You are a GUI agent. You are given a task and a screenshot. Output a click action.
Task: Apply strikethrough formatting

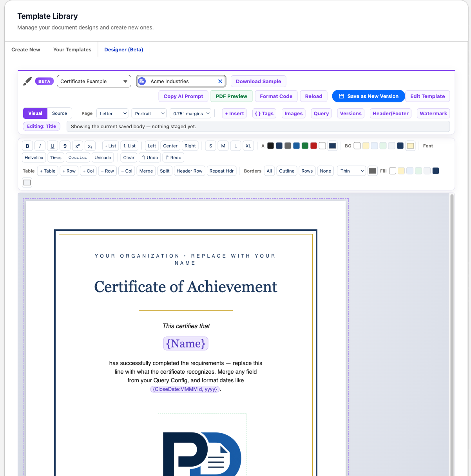pyautogui.click(x=65, y=146)
